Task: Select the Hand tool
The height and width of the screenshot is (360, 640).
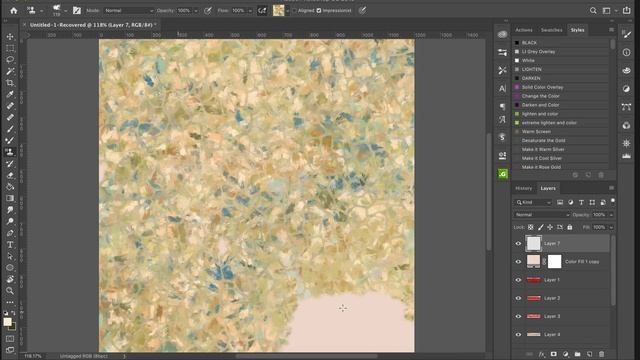Action: pyautogui.click(x=10, y=279)
